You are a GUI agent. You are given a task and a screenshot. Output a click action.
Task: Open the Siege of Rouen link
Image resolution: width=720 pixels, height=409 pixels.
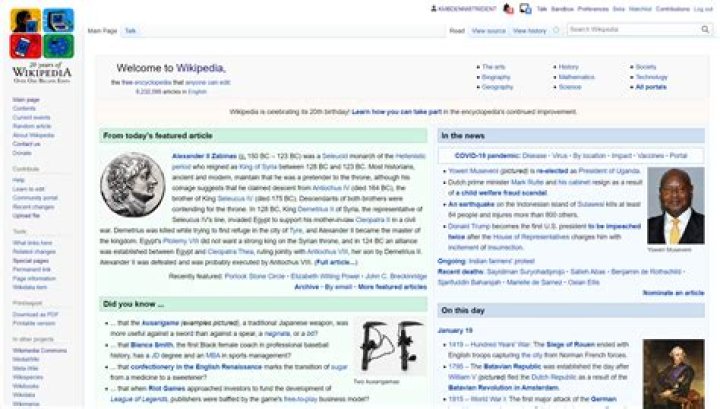(x=570, y=344)
